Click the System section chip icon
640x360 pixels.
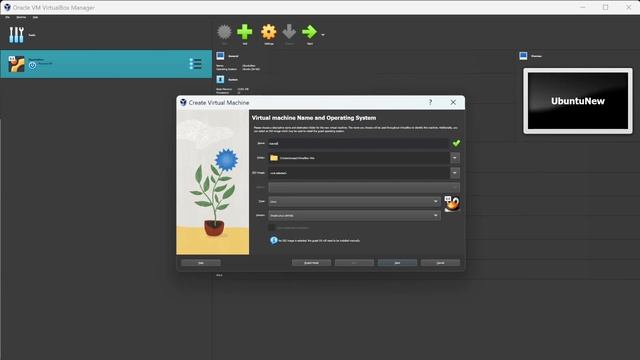(220, 79)
